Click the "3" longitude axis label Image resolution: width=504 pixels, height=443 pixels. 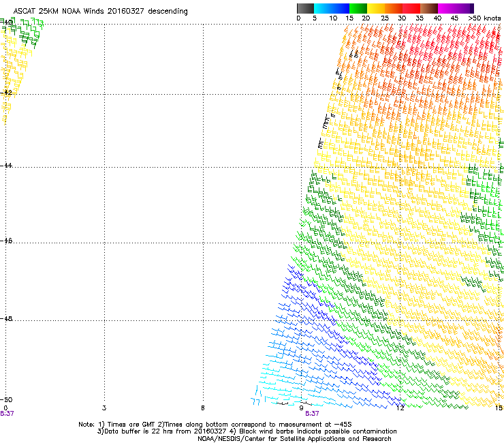pos(104,408)
